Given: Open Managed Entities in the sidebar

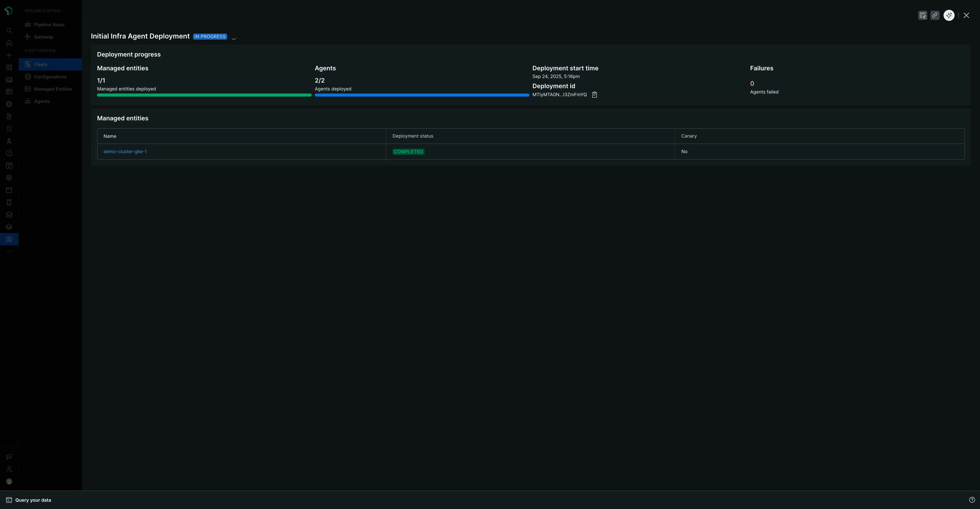Looking at the screenshot, I should tap(53, 89).
